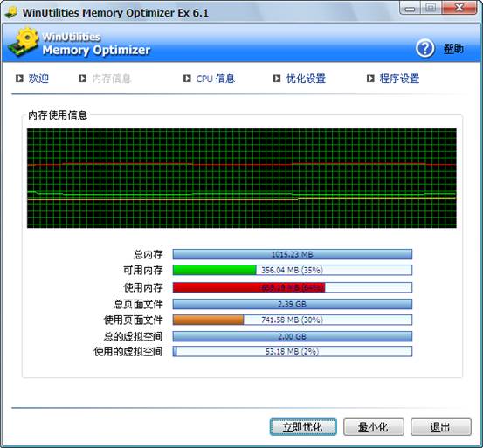
Task: Click the 使用内存 label
Action: click(x=143, y=287)
